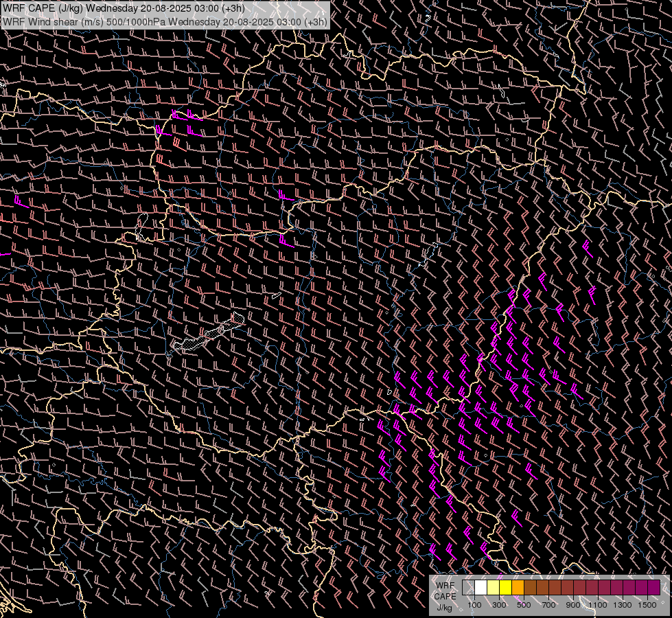Click the orange CAPE legend swatch
The image size is (672, 618).
(x=518, y=588)
